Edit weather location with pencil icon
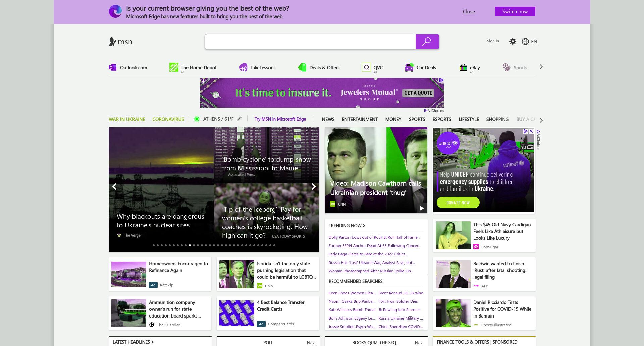The height and width of the screenshot is (346, 644). point(239,119)
